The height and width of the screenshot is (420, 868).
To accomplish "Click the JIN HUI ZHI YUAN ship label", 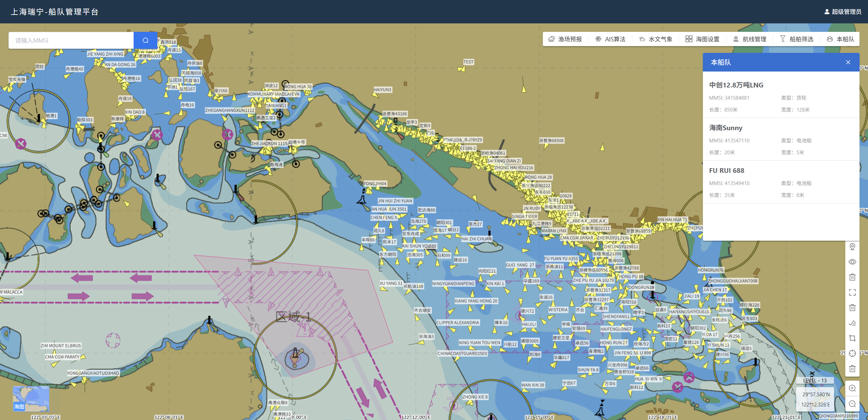I will coord(395,201).
